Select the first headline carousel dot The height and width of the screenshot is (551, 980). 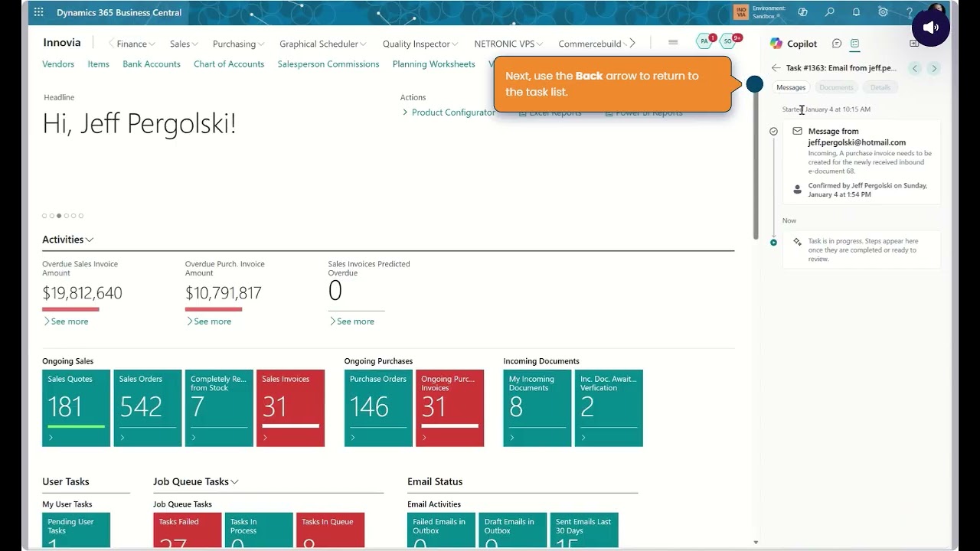[44, 216]
